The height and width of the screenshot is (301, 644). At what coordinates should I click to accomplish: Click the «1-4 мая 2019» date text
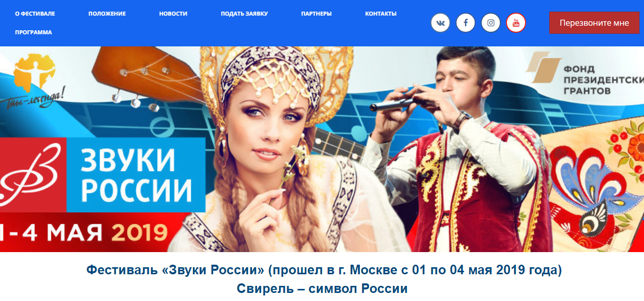pos(84,232)
